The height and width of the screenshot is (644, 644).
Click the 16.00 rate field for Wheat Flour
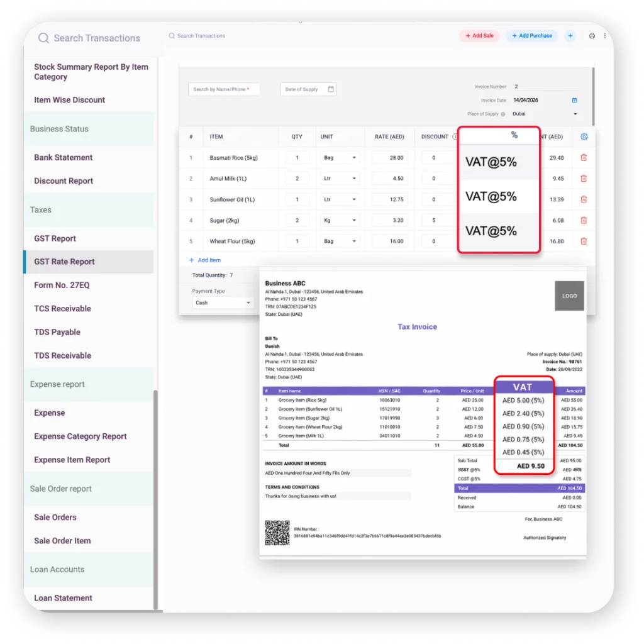pos(389,241)
